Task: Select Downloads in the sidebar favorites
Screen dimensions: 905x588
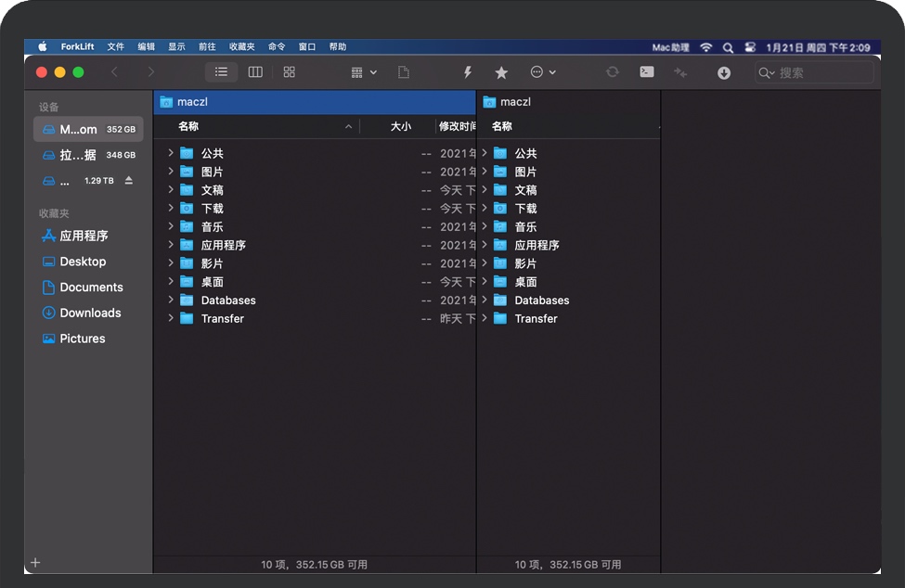Action: click(90, 313)
